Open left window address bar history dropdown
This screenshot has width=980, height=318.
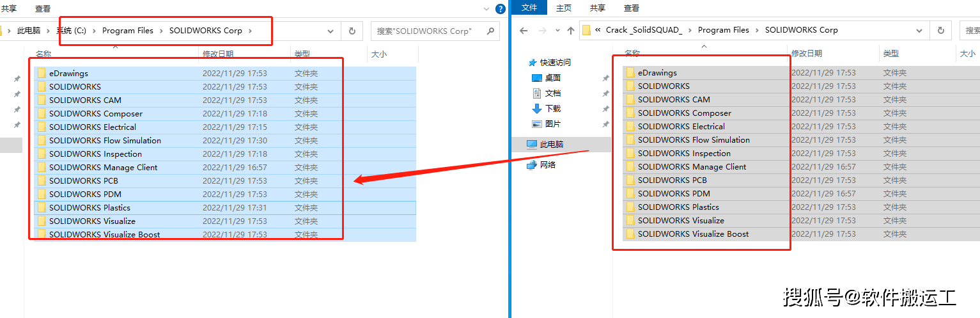[x=331, y=31]
